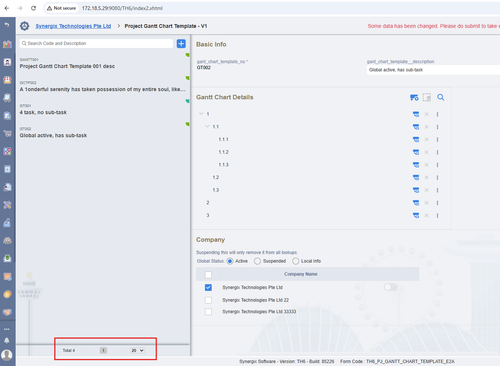Viewport: 500px width, 366px height.
Task: Select list item Project Gantt Chart Template 001 desc
Action: tap(103, 63)
